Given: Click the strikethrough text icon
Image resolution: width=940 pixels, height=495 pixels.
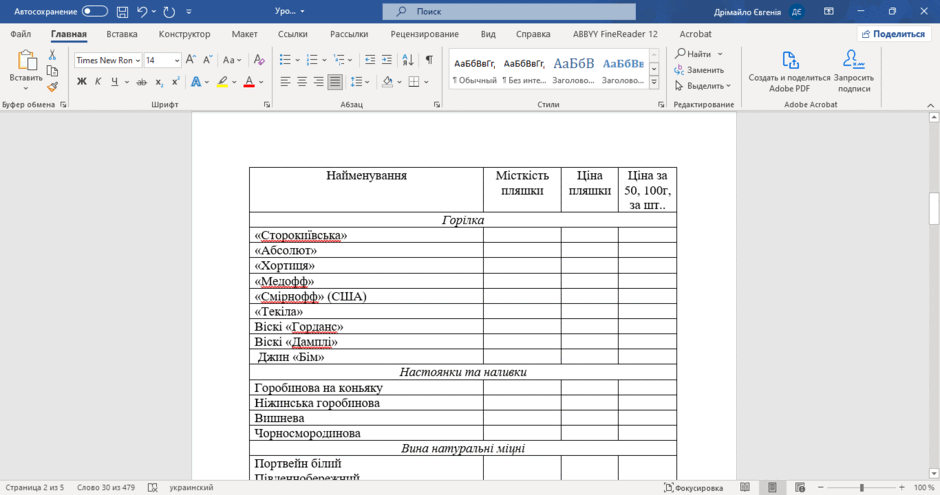Looking at the screenshot, I should [x=141, y=82].
